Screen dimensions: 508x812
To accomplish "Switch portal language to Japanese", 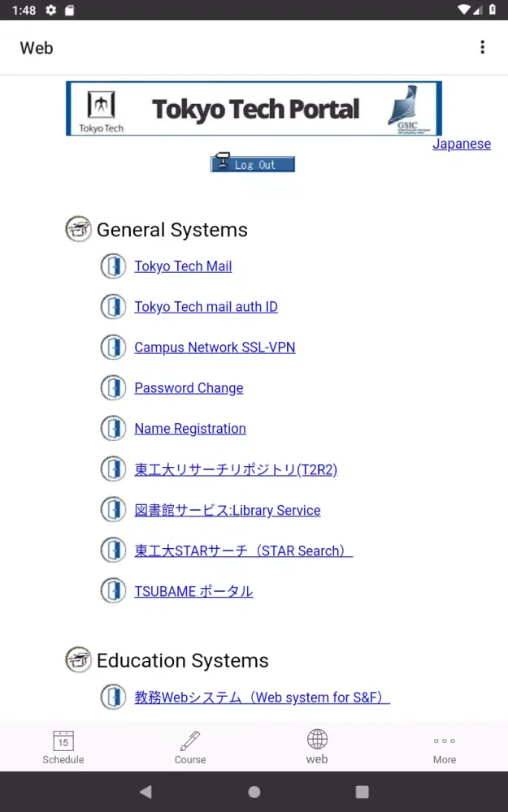I will 461,144.
